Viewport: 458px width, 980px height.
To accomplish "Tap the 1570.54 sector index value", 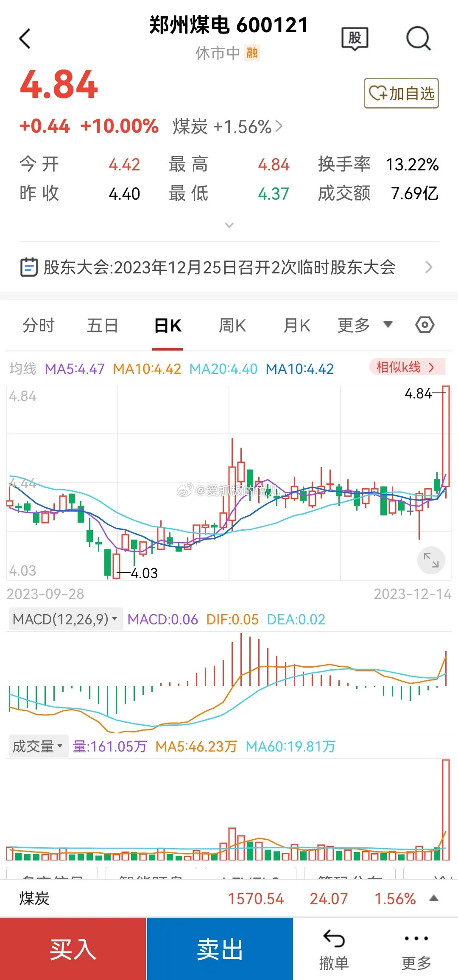I will pos(256,898).
